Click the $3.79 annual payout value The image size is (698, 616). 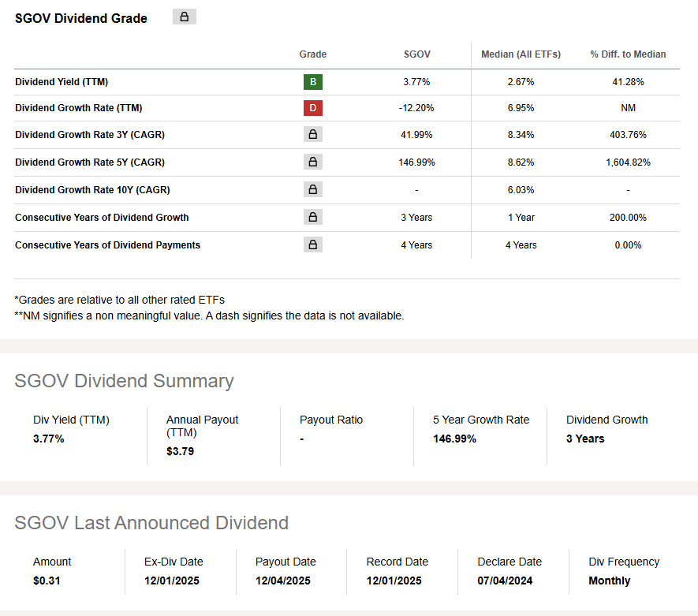click(180, 451)
